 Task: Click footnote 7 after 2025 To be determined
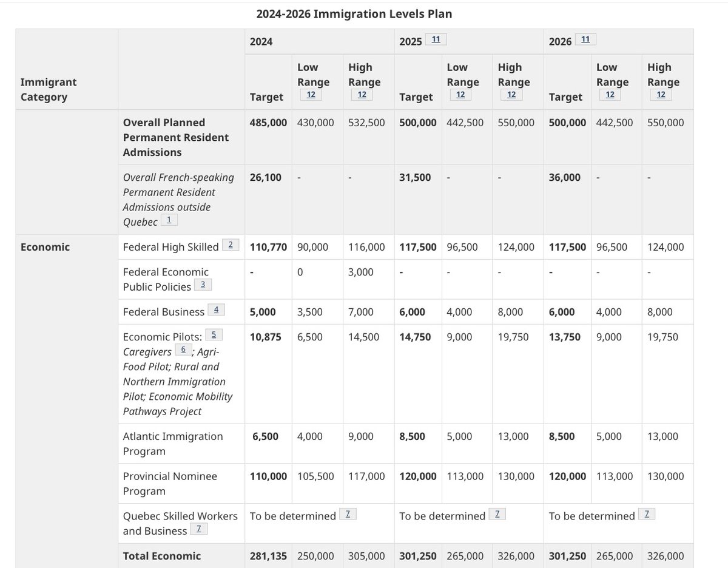[498, 513]
